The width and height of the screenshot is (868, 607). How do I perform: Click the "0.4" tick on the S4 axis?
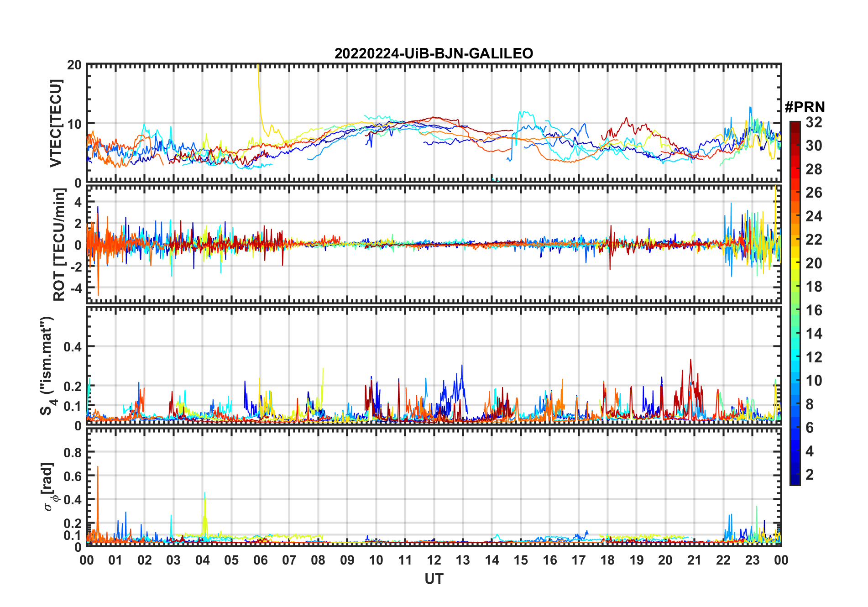[x=73, y=346]
